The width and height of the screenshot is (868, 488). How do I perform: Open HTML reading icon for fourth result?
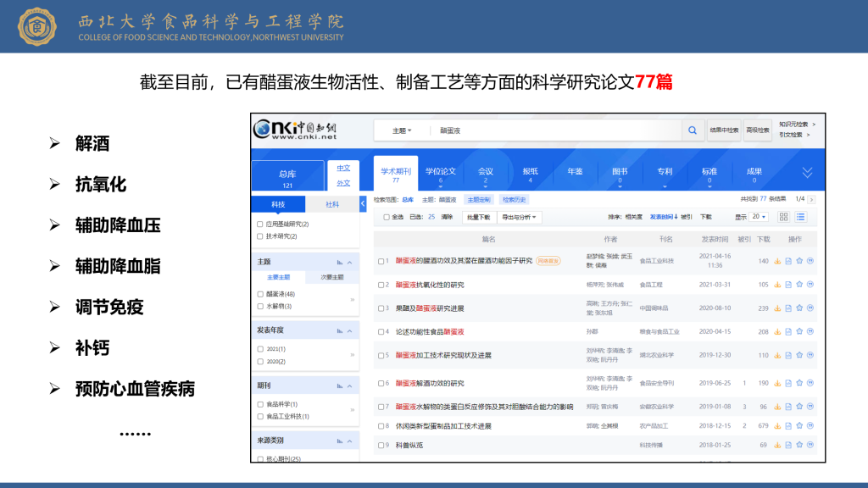pos(788,332)
